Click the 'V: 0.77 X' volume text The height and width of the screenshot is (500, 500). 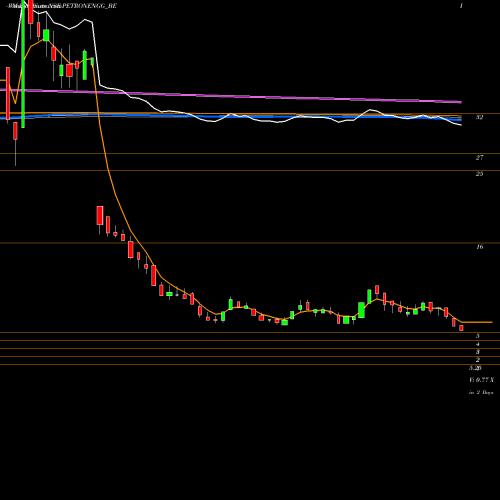pos(481,380)
